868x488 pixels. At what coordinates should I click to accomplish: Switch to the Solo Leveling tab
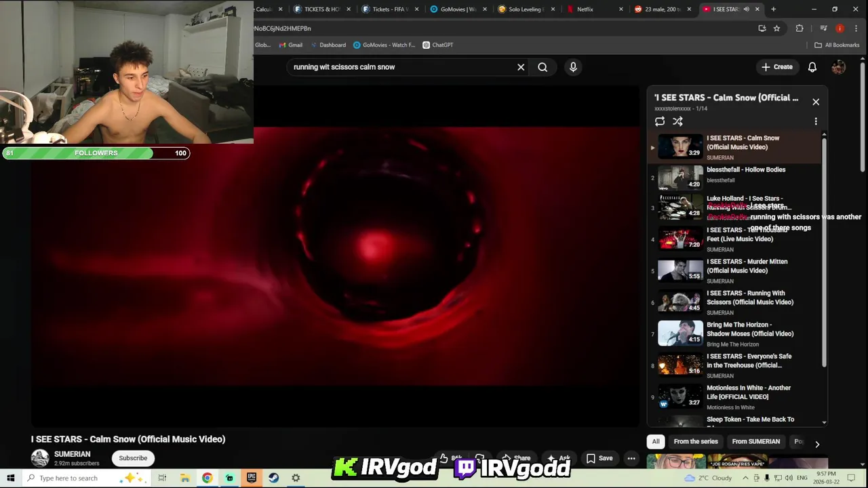coord(525,9)
